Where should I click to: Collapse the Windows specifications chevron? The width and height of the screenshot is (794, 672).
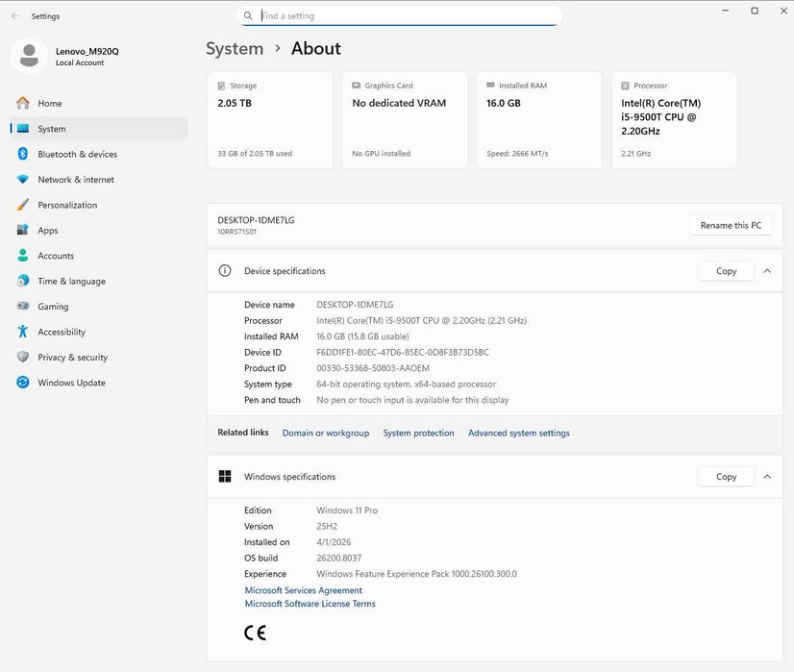click(x=767, y=477)
